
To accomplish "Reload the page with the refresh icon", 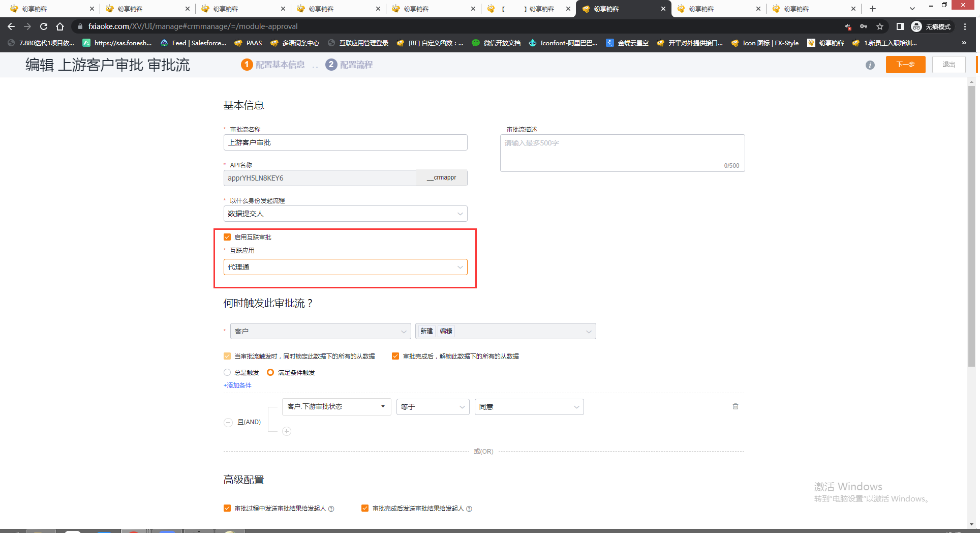I will [44, 26].
